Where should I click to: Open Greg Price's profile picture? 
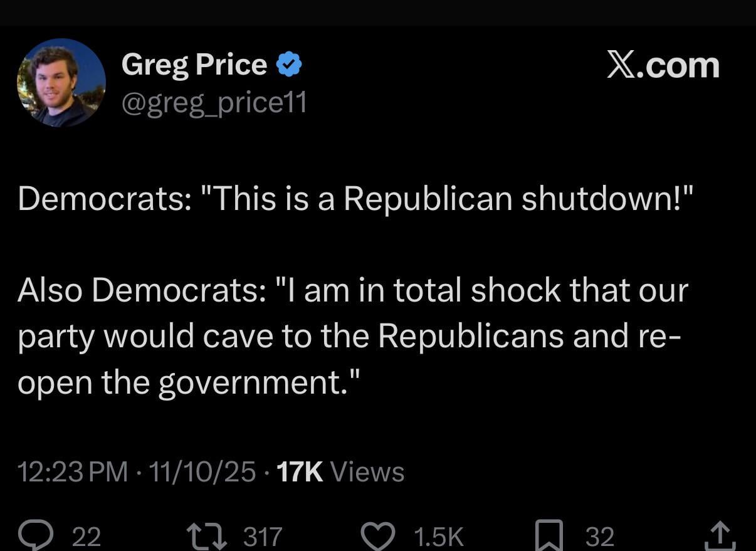pyautogui.click(x=61, y=83)
